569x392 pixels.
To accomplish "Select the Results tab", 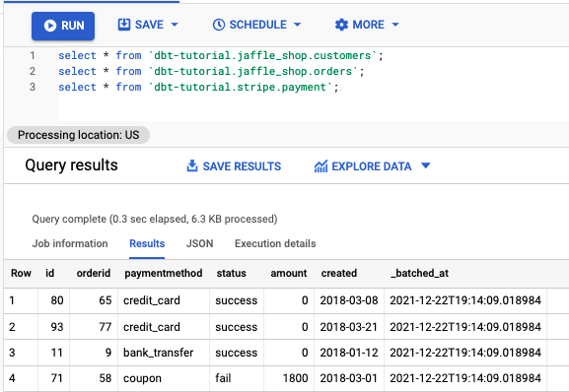I will click(147, 243).
